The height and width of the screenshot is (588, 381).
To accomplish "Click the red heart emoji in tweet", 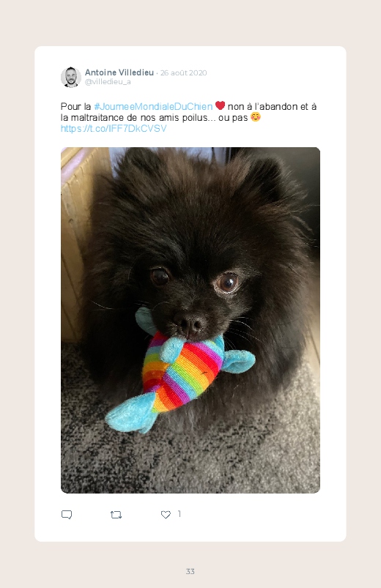I will (x=221, y=105).
